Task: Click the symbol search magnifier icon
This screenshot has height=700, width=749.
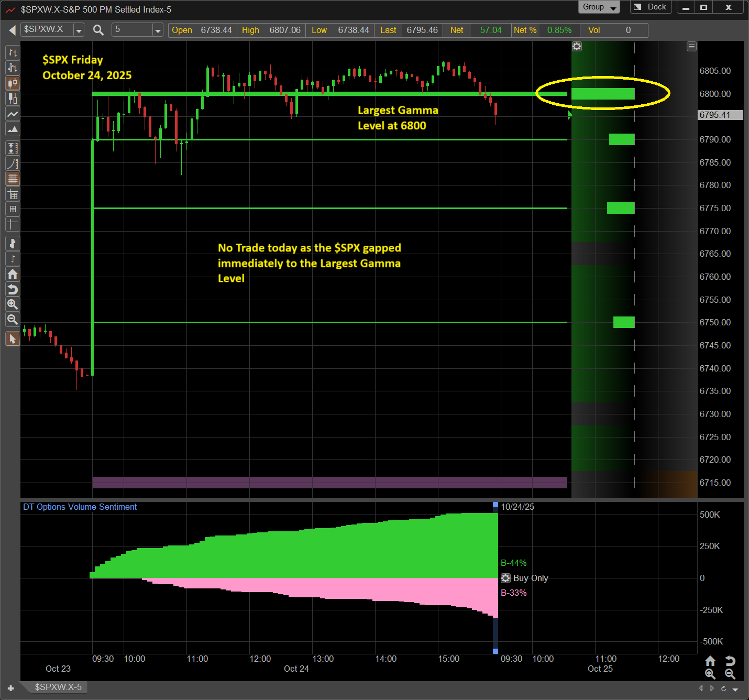Action: click(98, 30)
